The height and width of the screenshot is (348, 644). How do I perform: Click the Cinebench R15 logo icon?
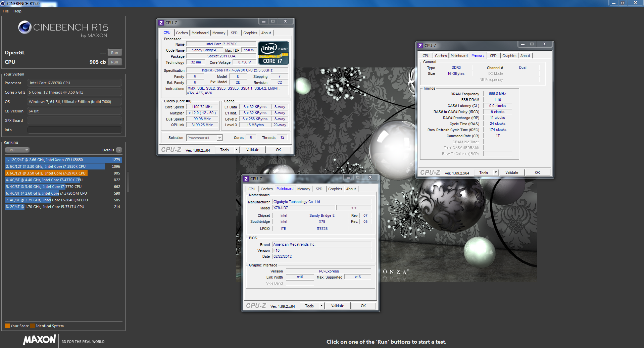[25, 27]
